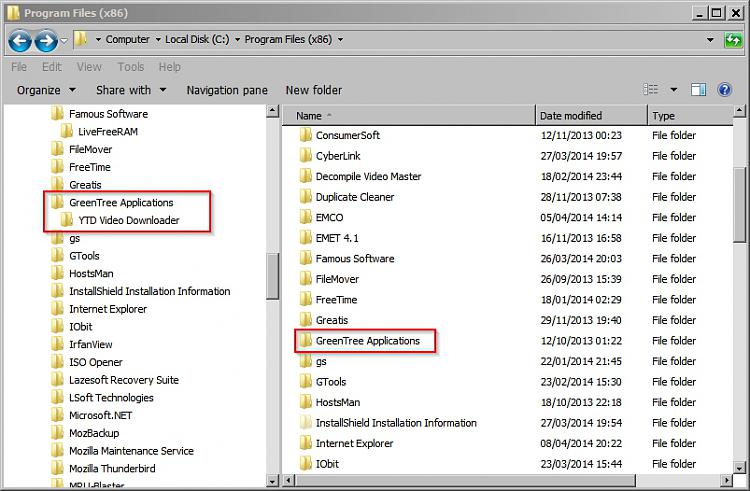Go forward with the Forward arrow button

click(x=46, y=41)
